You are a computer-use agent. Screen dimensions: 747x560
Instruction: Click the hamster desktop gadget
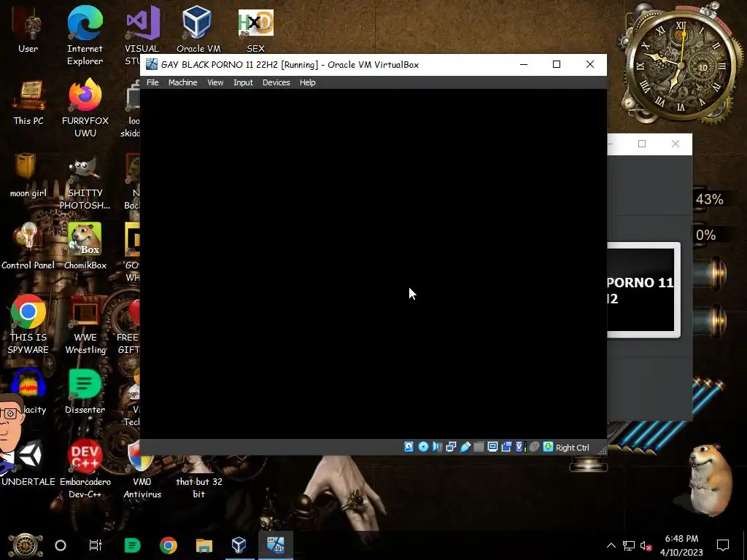(711, 480)
